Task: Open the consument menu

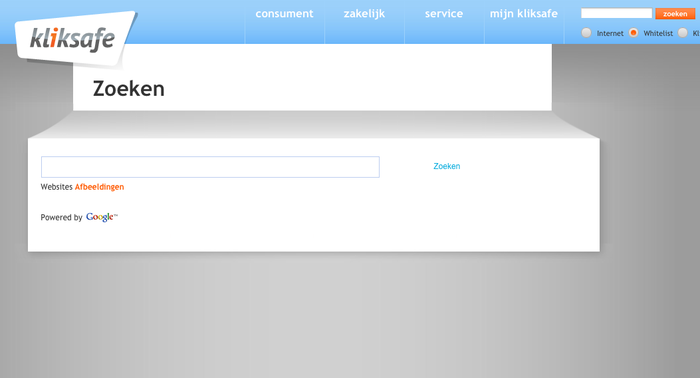Action: [x=284, y=14]
